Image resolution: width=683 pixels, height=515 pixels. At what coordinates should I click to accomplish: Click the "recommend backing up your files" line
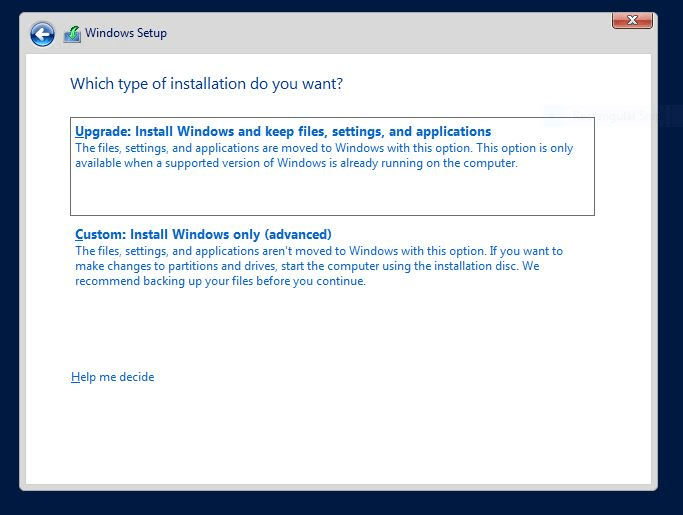coord(221,281)
